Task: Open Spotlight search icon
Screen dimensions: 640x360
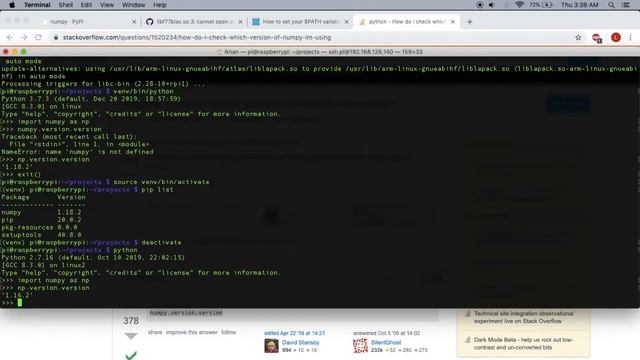Action: tap(611, 5)
